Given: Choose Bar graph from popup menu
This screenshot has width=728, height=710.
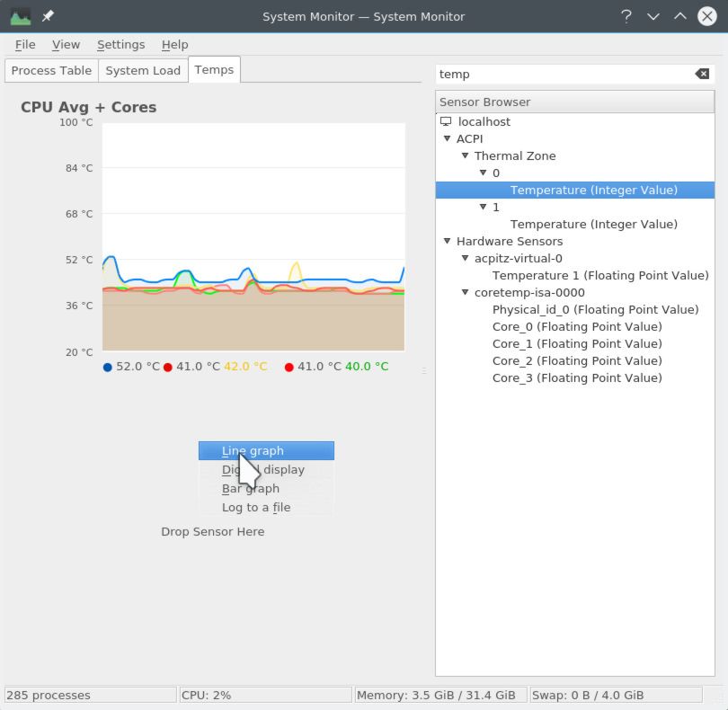Looking at the screenshot, I should [266, 489].
